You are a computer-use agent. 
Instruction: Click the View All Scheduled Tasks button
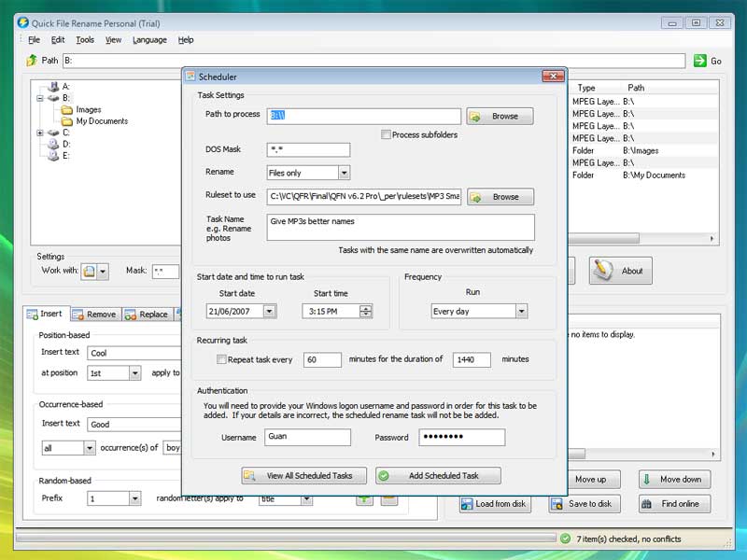click(303, 476)
